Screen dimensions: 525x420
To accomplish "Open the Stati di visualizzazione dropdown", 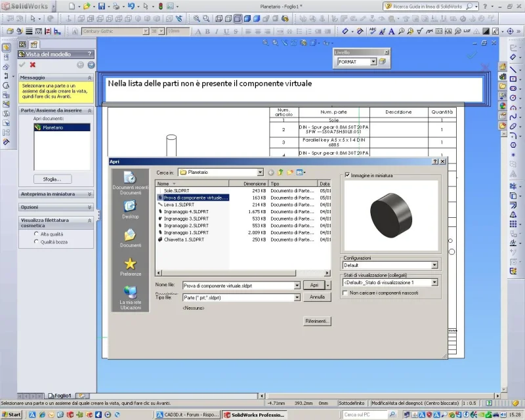I will [434, 282].
